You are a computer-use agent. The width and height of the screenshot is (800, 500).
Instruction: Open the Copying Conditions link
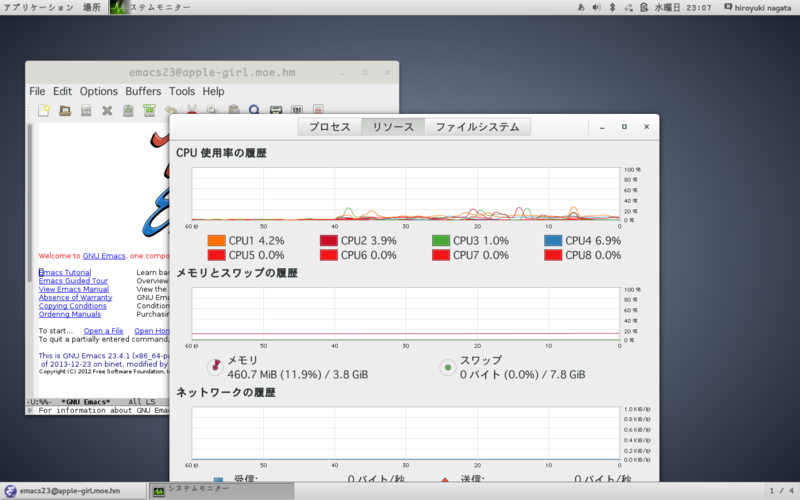[x=72, y=306]
